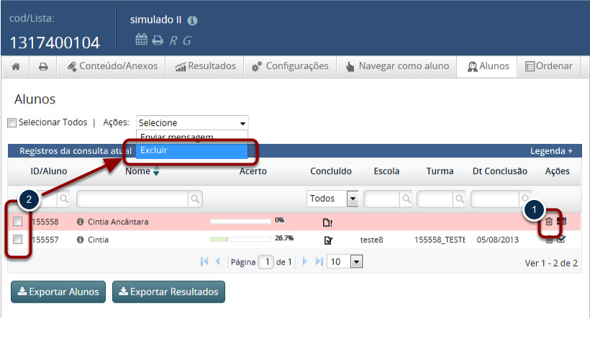This screenshot has width=590, height=364.
Task: Open the print tab in the toolbar
Action: point(43,67)
